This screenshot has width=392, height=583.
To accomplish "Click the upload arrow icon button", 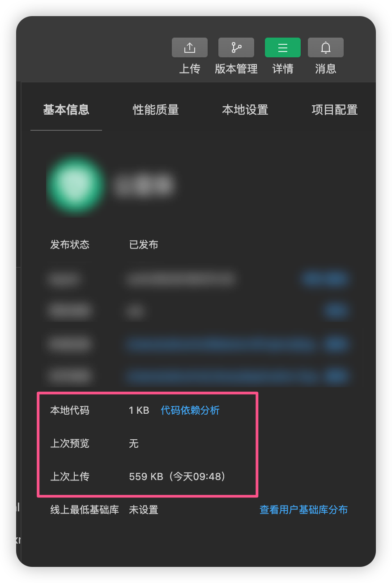I will pyautogui.click(x=190, y=47).
